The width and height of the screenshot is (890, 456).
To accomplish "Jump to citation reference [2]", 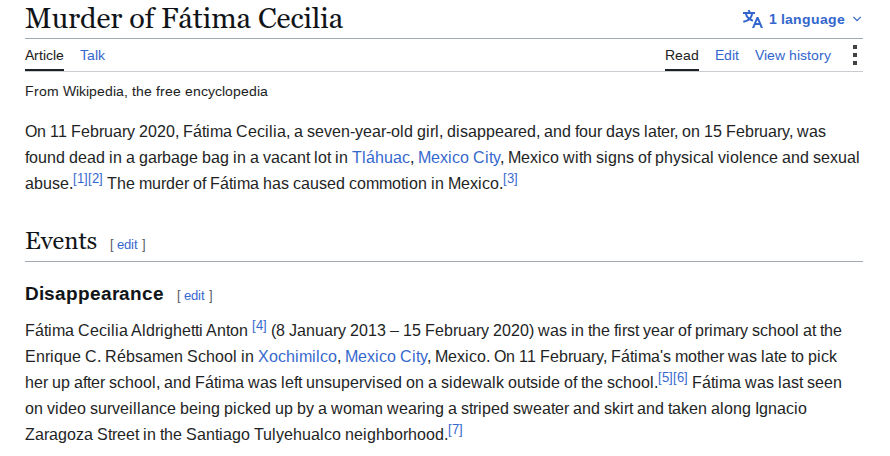I will [95, 179].
